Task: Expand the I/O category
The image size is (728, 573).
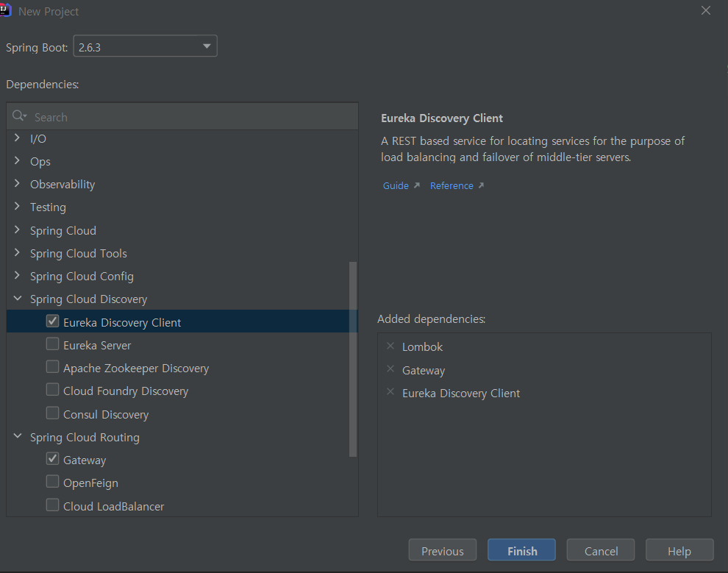Action: (x=17, y=138)
